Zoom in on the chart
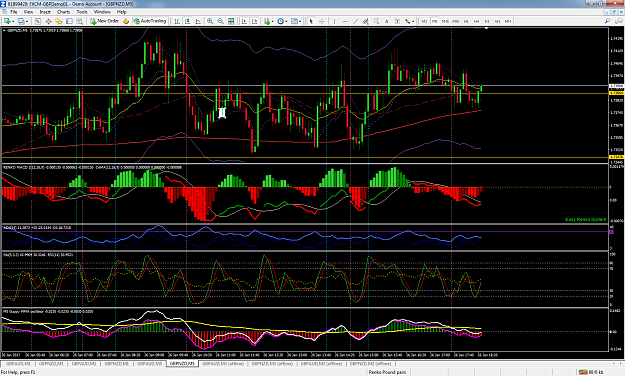The width and height of the screenshot is (625, 376). click(210, 21)
